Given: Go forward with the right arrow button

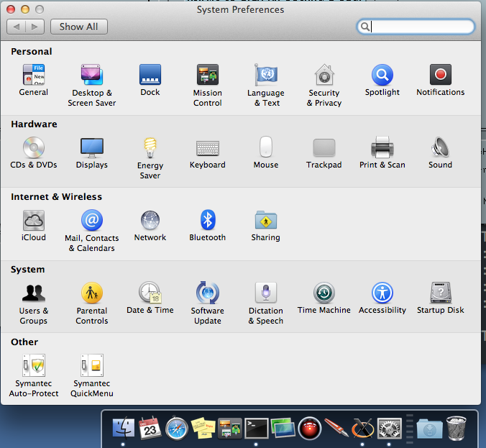Looking at the screenshot, I should coord(35,27).
